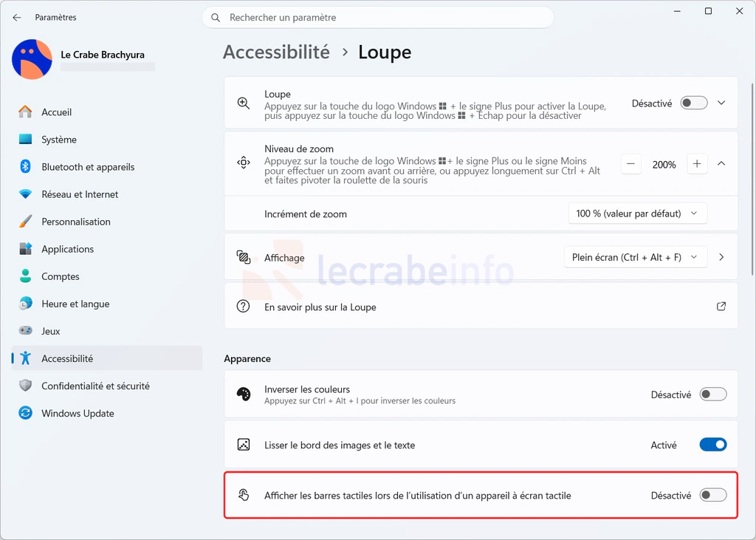
Task: Select the Windows Update sync icon
Action: (x=25, y=413)
